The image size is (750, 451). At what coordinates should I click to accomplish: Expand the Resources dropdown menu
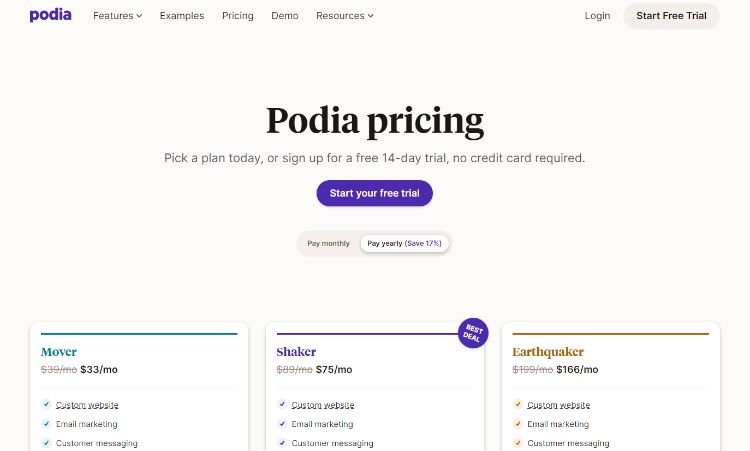point(344,16)
